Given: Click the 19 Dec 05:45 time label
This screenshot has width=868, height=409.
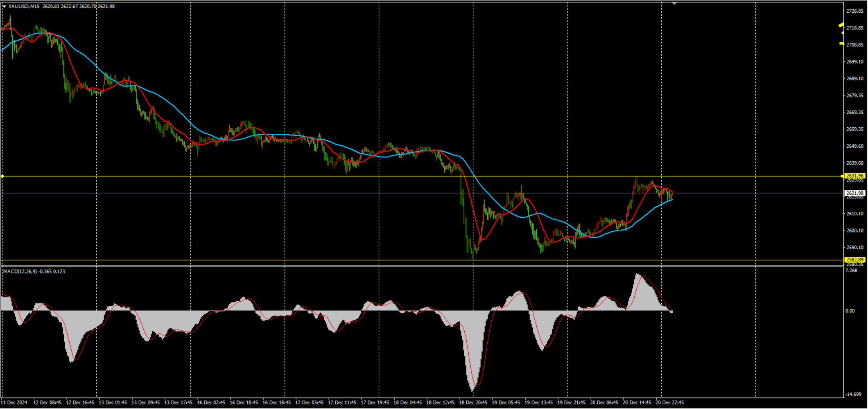Looking at the screenshot, I should pos(506,402).
